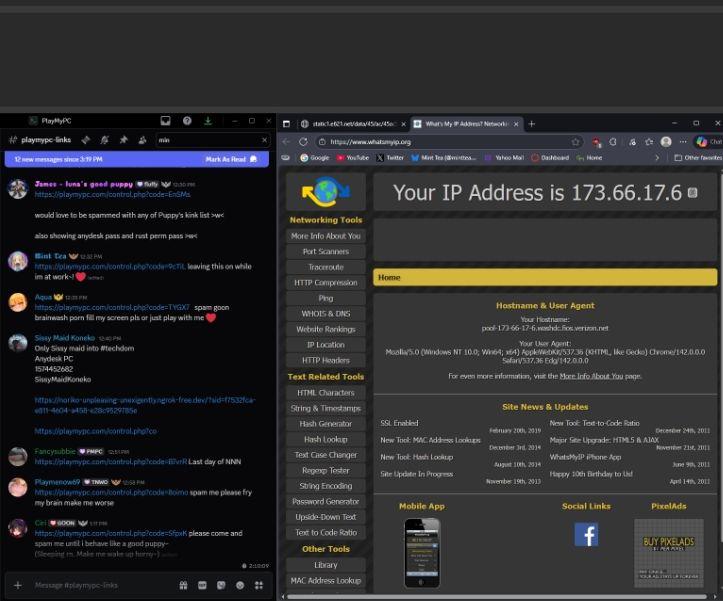This screenshot has width=723, height=601.
Task: Open the Other favorites folder
Action: 698,158
